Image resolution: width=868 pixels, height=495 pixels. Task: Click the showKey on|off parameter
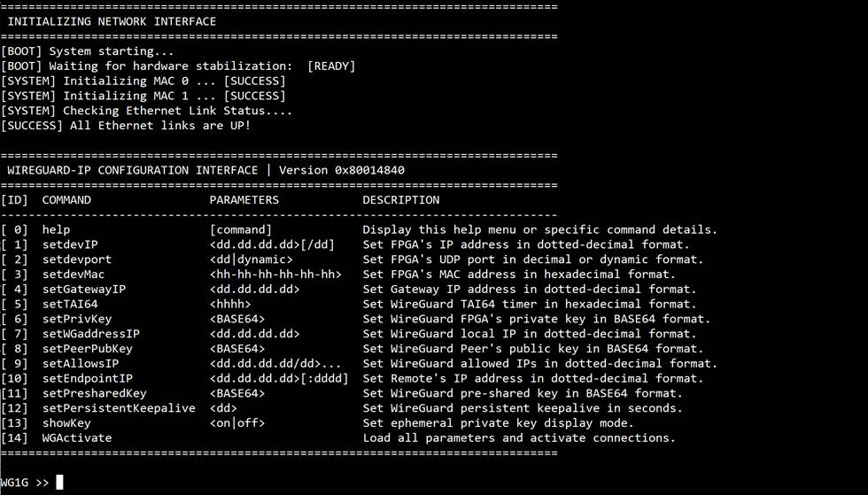tap(237, 423)
